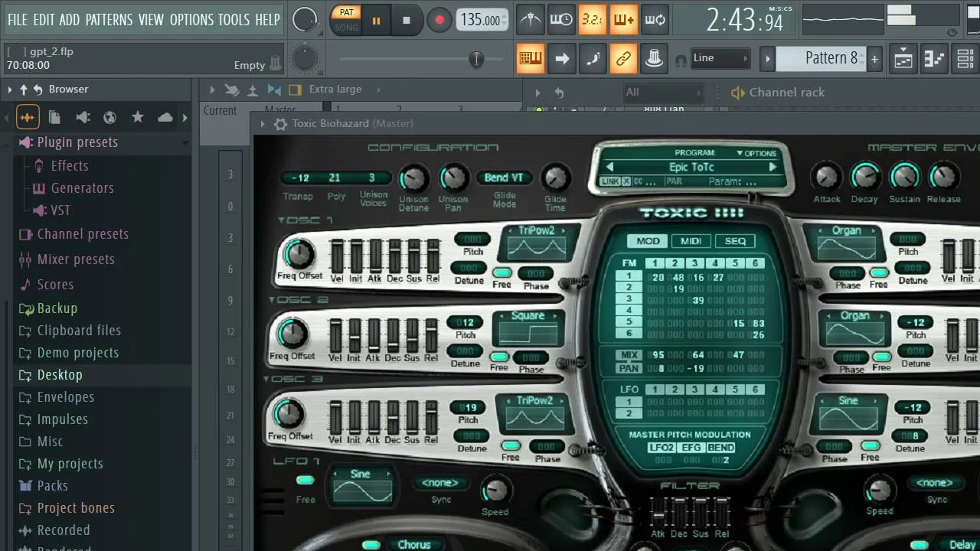This screenshot has width=980, height=551.
Task: Toggle overdub blend recording with the keyboard-plus icon
Action: [x=623, y=20]
